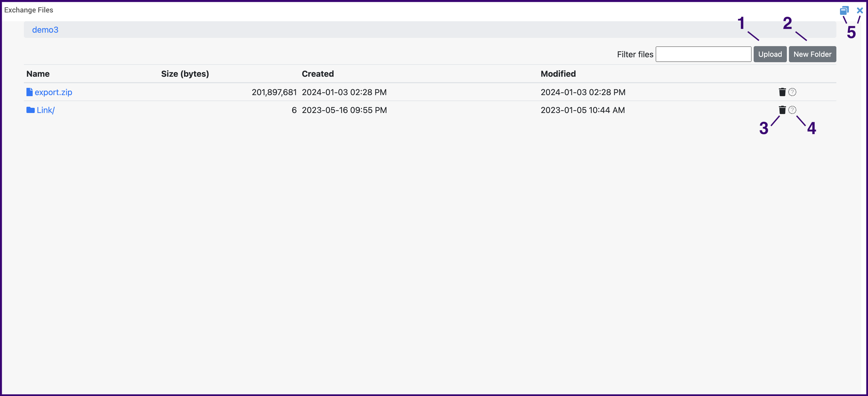Screen dimensions: 868x396
Task: Click the blue file icon beside export.zip
Action: click(29, 92)
